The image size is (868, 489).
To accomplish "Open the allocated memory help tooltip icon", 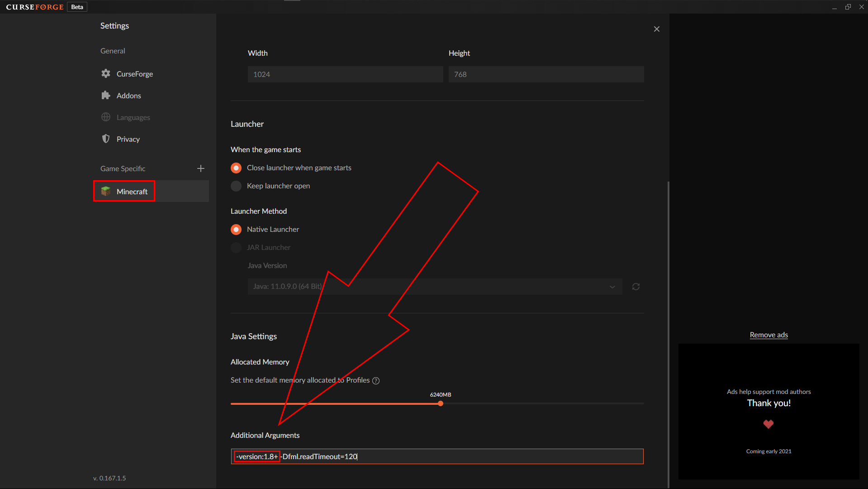I will tap(376, 381).
